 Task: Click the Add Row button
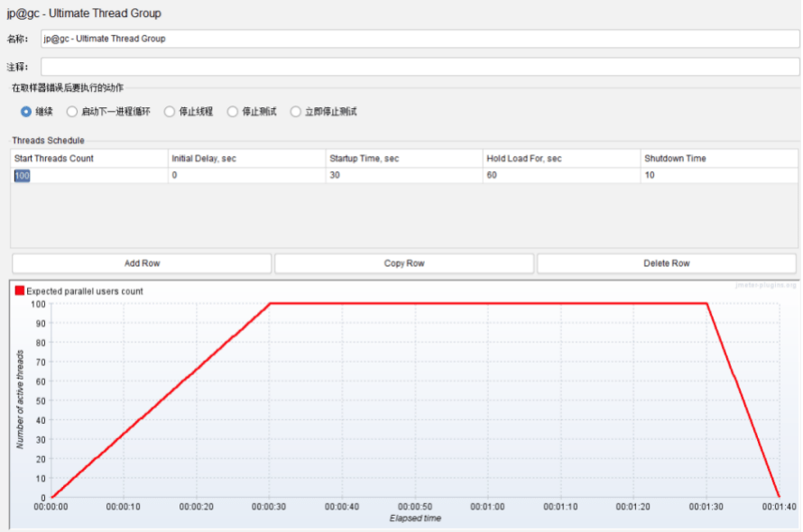142,263
